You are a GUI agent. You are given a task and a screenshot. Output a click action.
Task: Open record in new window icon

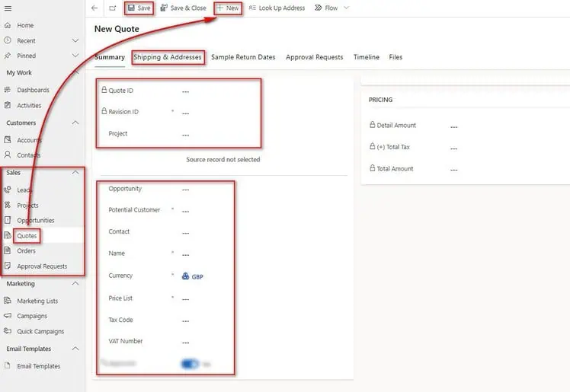click(x=113, y=8)
